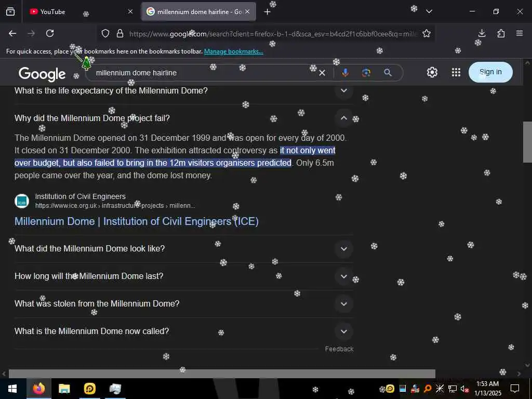Select the millennium dome hairline Google tab
This screenshot has width=532, height=399.
[199, 12]
